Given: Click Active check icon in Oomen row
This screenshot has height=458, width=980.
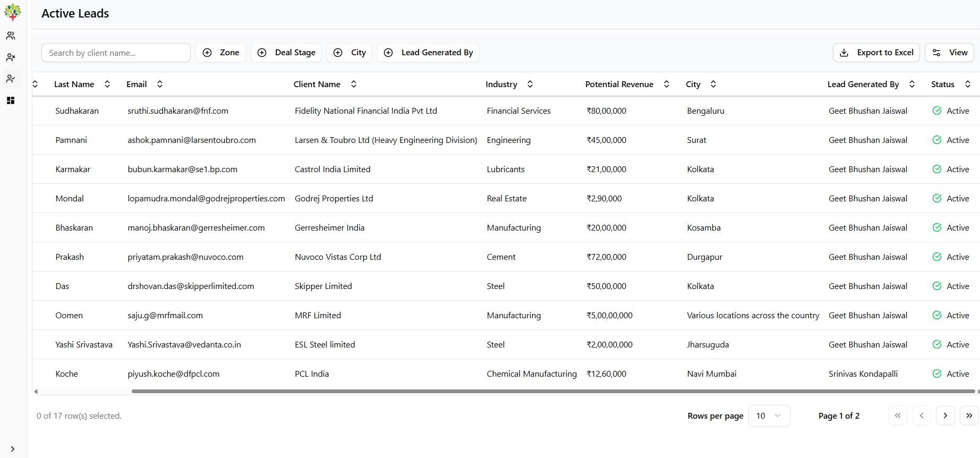Looking at the screenshot, I should pyautogui.click(x=937, y=315).
